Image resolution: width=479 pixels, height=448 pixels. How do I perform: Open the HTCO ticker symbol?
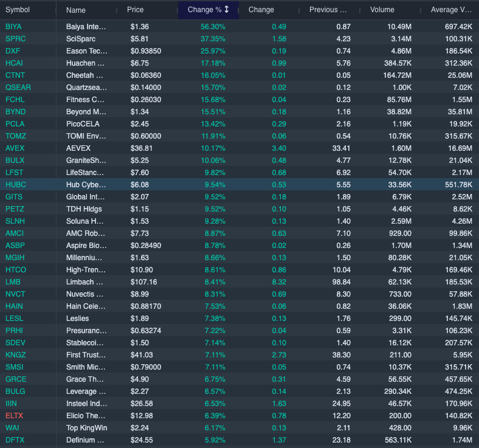(x=16, y=270)
